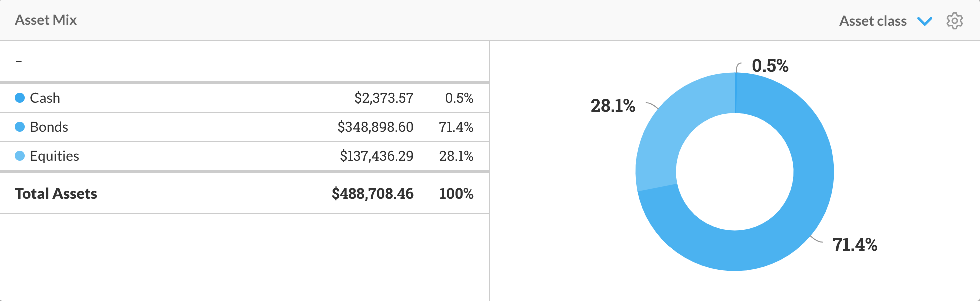Click the Asset Mix panel title
Screen dimensions: 980x301
(46, 20)
